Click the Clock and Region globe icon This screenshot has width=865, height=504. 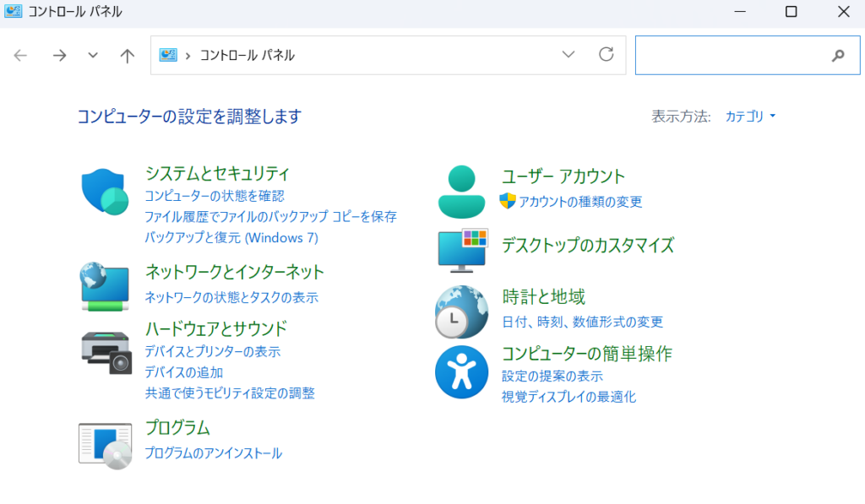(461, 312)
